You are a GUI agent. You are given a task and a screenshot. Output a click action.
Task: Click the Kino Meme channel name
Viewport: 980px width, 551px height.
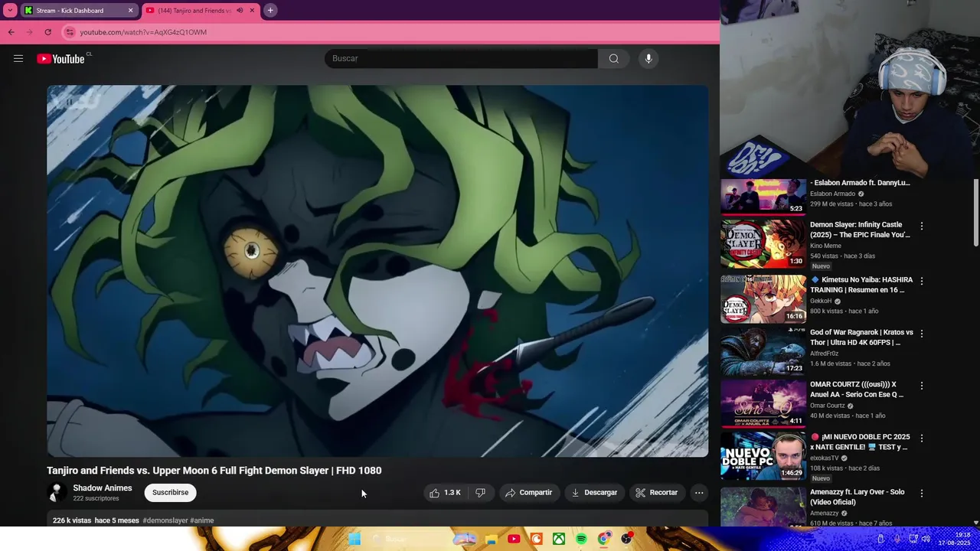click(x=825, y=246)
